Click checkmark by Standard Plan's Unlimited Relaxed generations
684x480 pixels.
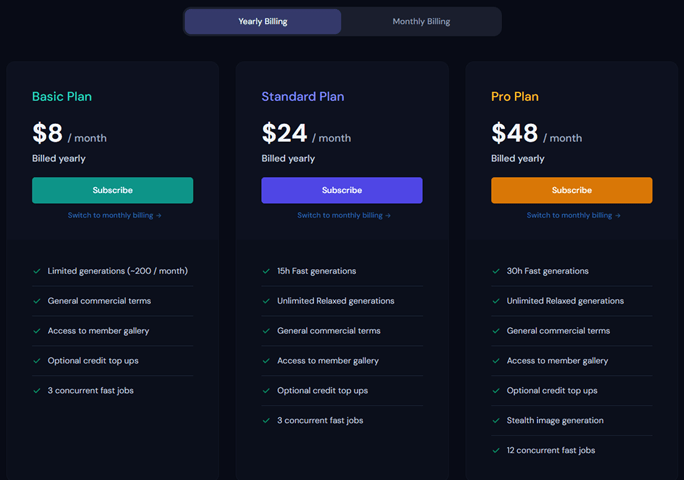(266, 301)
